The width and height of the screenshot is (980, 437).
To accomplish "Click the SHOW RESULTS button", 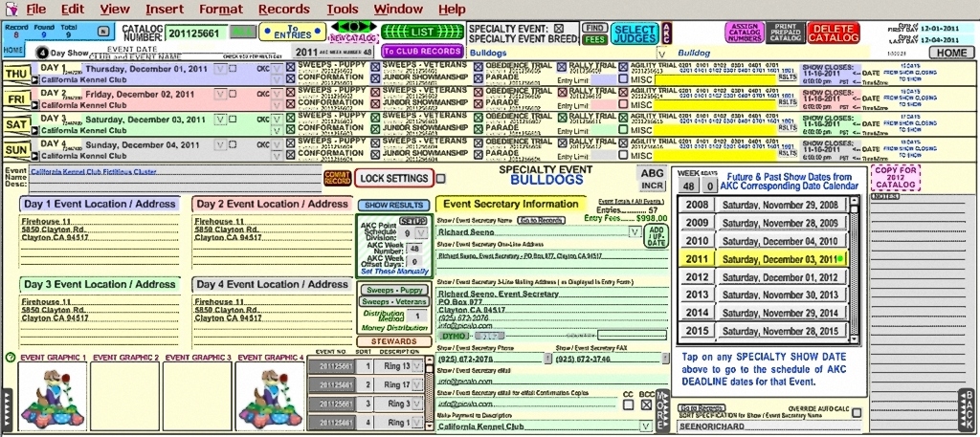I will [393, 205].
